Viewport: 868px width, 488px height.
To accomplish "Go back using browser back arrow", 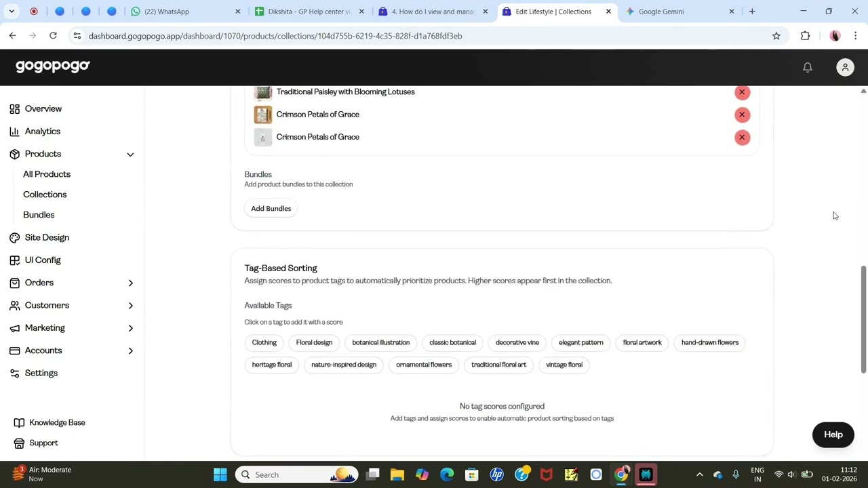I will pos(12,36).
